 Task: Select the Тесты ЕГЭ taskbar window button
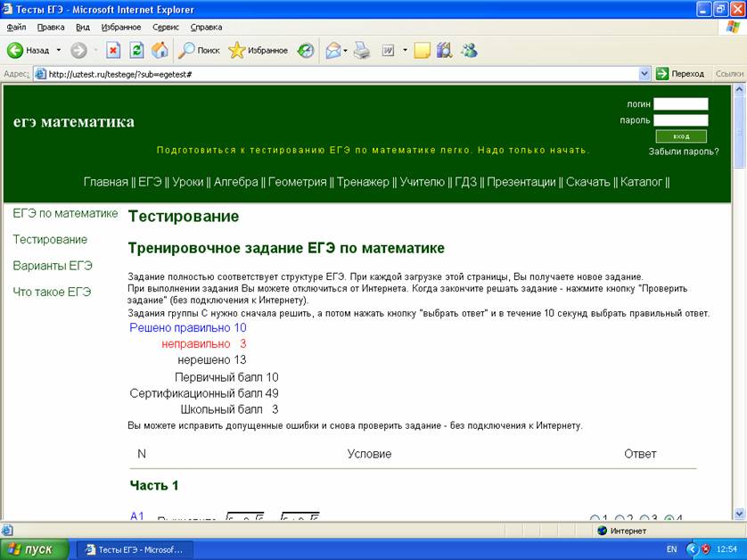[135, 549]
